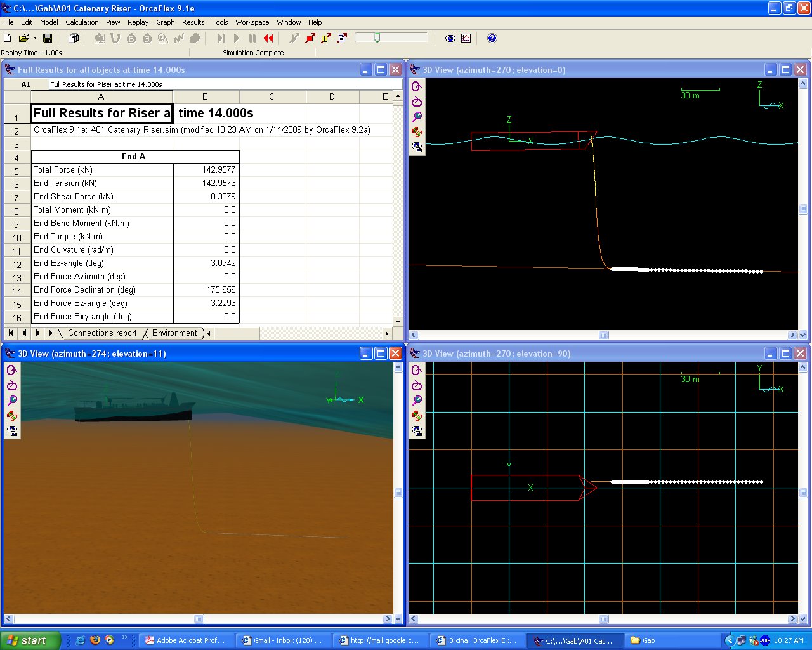Click the red rewind replay button
This screenshot has height=650, width=812.
click(269, 38)
